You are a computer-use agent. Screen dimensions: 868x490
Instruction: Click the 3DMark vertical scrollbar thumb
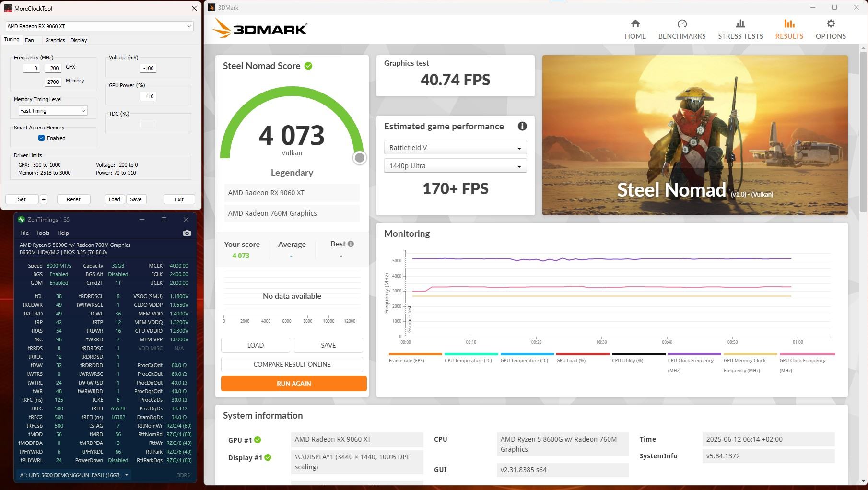[x=863, y=133]
